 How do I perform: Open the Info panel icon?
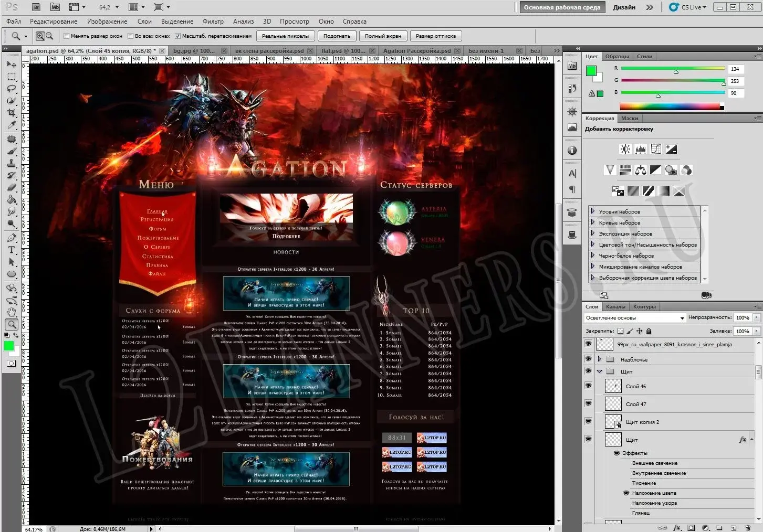click(572, 151)
